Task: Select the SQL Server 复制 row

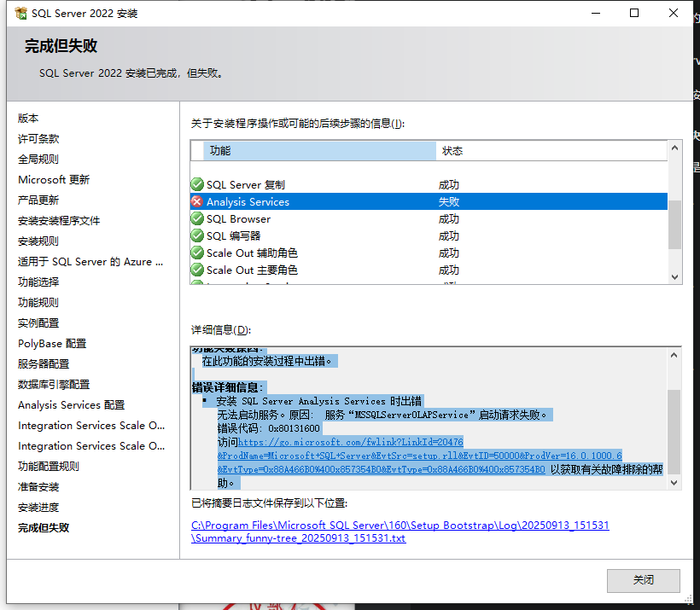Action: click(429, 184)
